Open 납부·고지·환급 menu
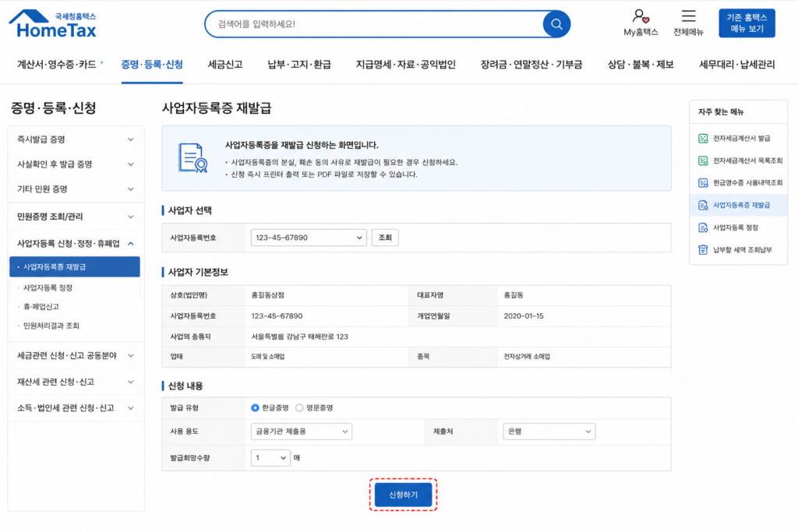The height and width of the screenshot is (532, 798). point(299,65)
